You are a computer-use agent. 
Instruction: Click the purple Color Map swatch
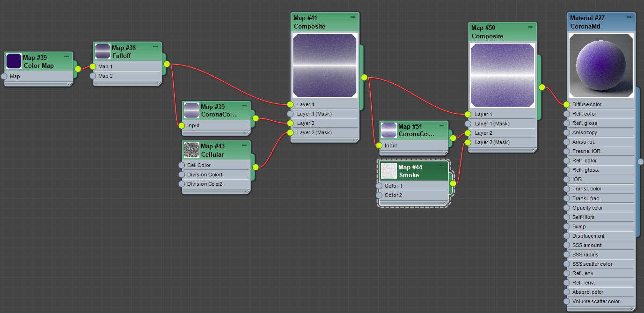[x=14, y=61]
